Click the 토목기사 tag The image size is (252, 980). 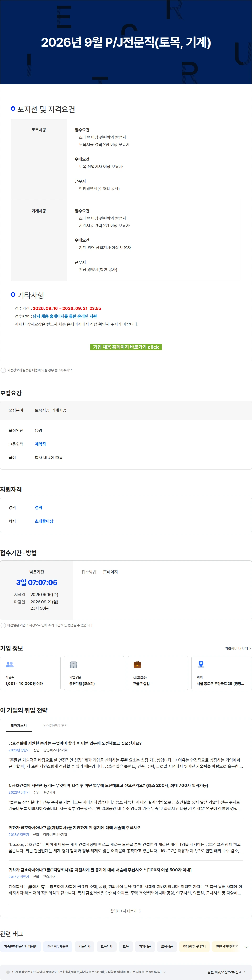pos(107,946)
